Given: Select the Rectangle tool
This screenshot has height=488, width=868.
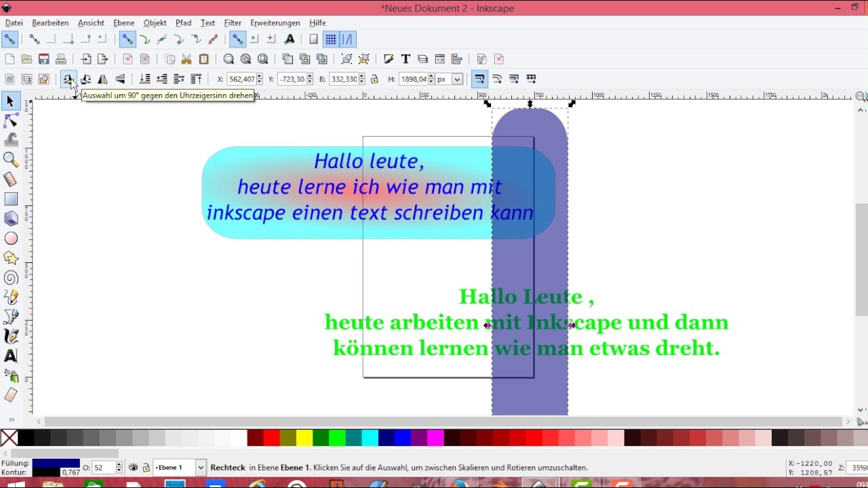Looking at the screenshot, I should 10,199.
